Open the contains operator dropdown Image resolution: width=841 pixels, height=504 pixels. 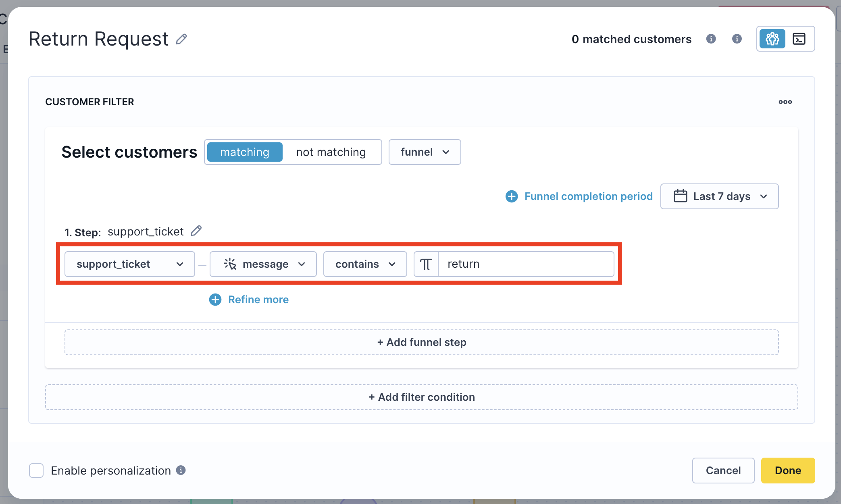click(365, 264)
